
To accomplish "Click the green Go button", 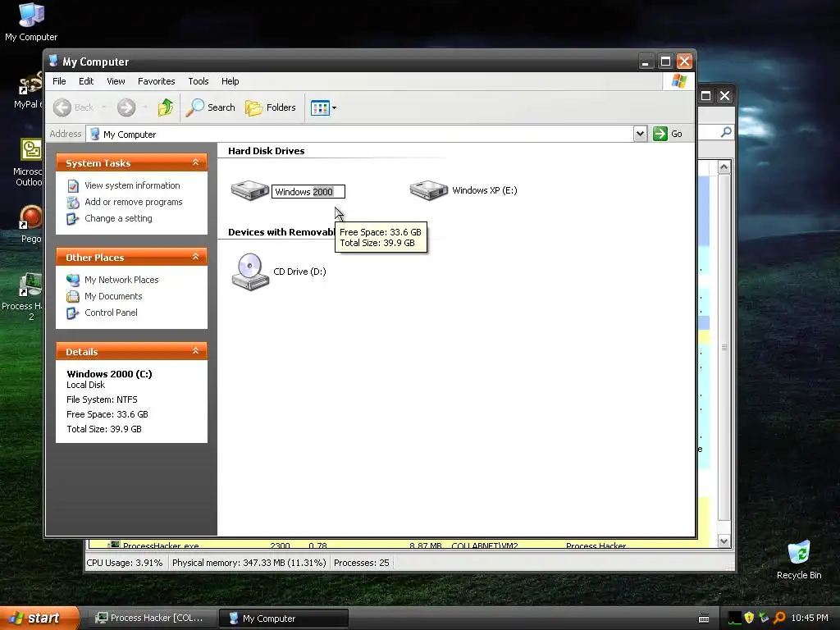I will (668, 134).
